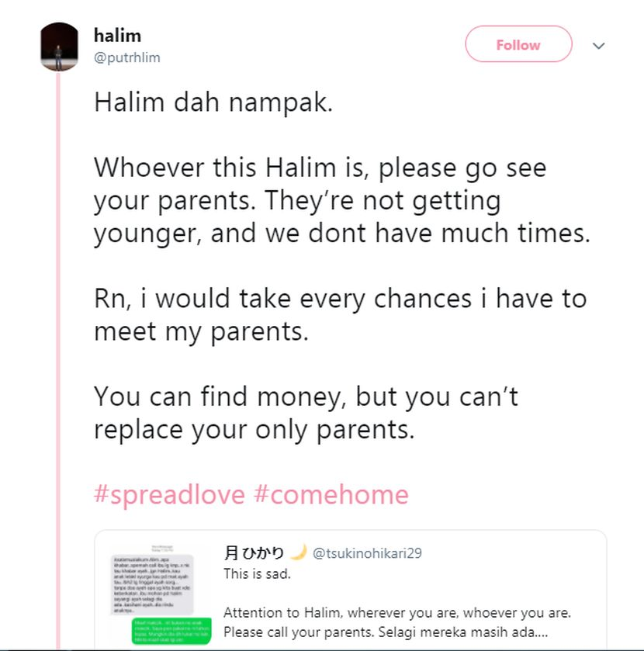
Task: Click 'Please call your parents' quoted line
Action: (x=386, y=632)
